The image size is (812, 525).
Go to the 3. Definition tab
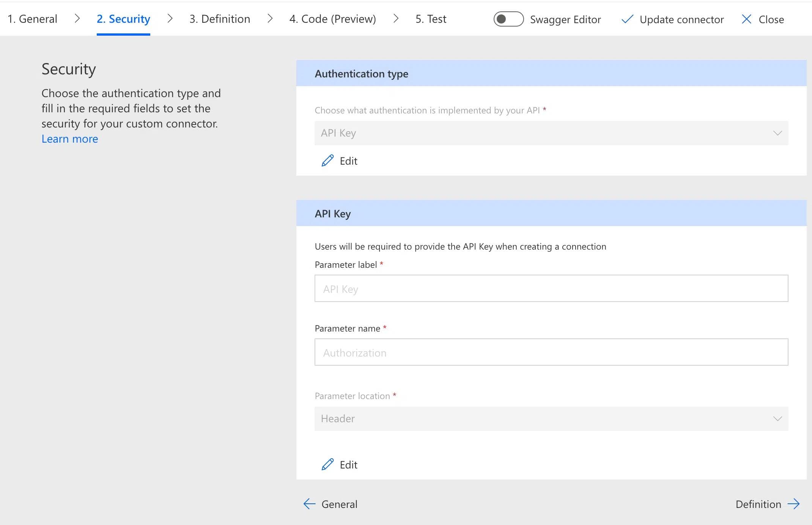[x=220, y=19]
